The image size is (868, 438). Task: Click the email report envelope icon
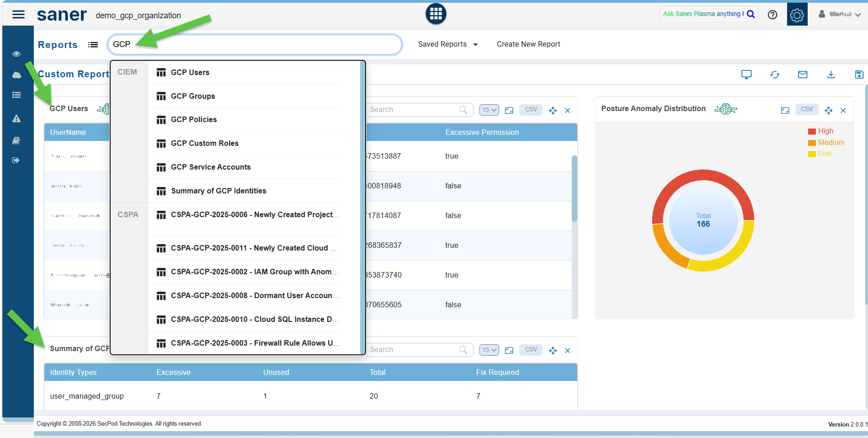click(802, 75)
